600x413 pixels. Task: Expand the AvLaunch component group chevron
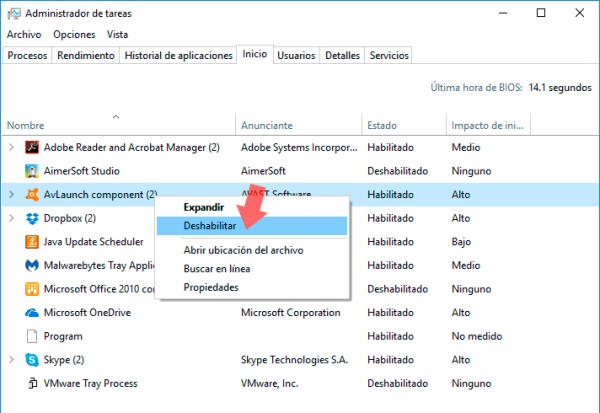click(x=11, y=194)
